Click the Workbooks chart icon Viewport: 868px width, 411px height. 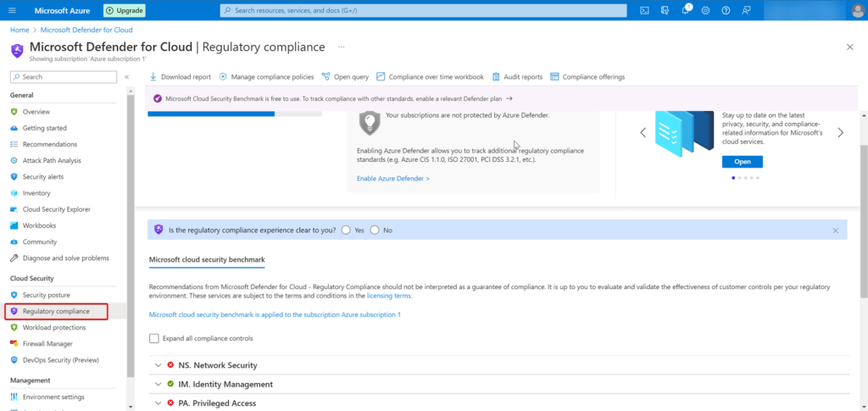point(14,225)
